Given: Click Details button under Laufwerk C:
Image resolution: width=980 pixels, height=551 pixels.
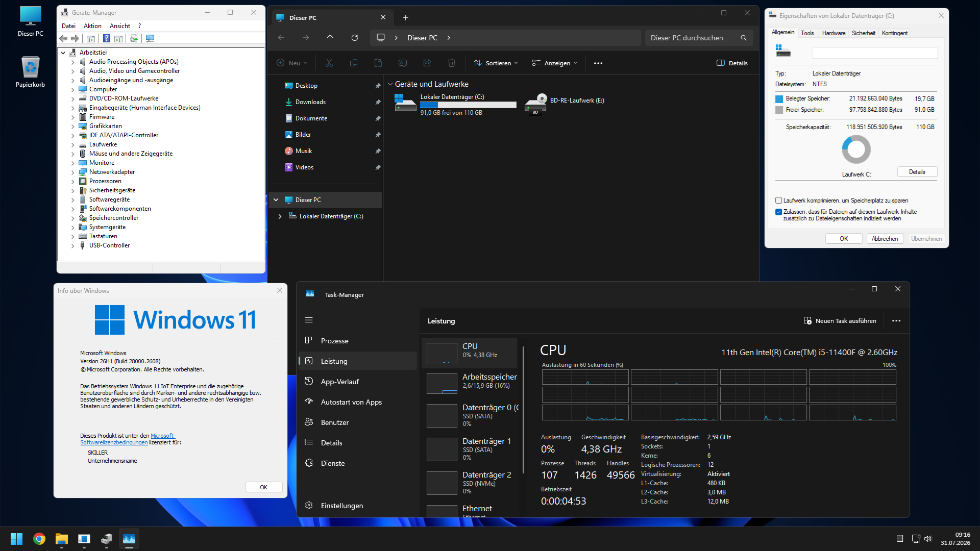Looking at the screenshot, I should pyautogui.click(x=917, y=172).
